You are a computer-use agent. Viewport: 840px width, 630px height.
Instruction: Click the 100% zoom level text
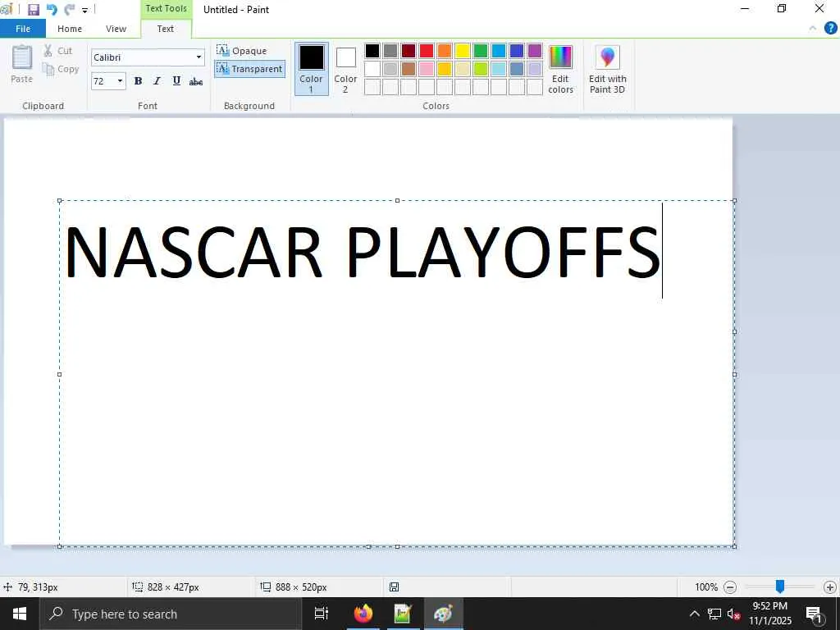coord(706,587)
